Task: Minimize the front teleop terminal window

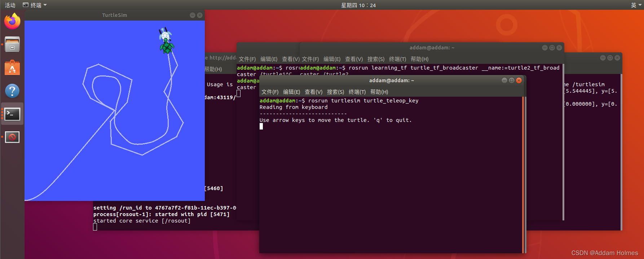Action: point(504,80)
